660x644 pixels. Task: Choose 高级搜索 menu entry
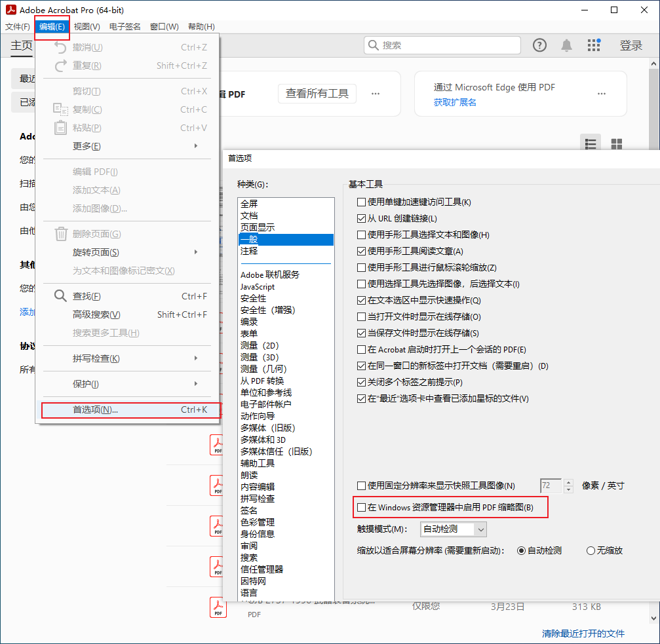point(126,314)
